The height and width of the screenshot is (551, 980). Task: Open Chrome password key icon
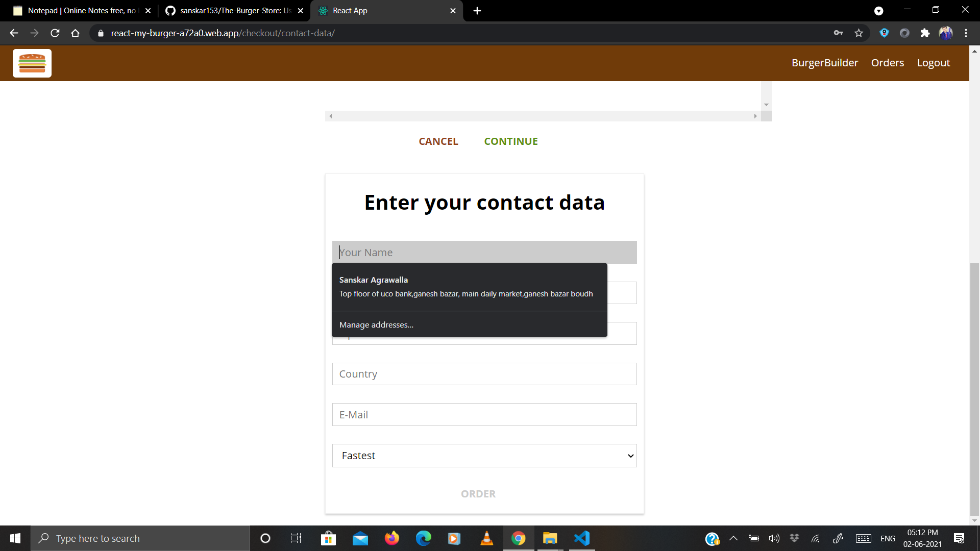pos(839,33)
